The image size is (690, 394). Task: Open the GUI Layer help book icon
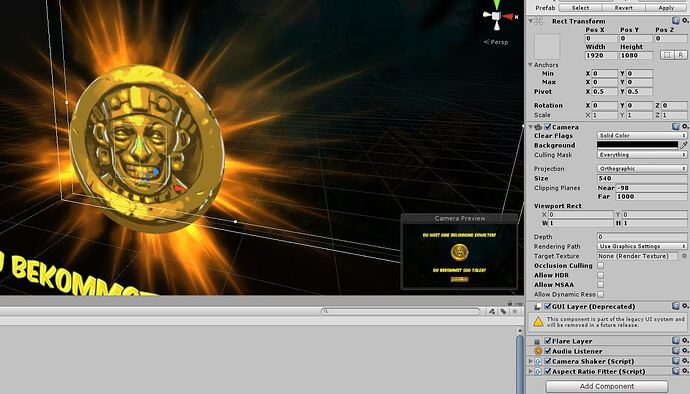coord(676,306)
